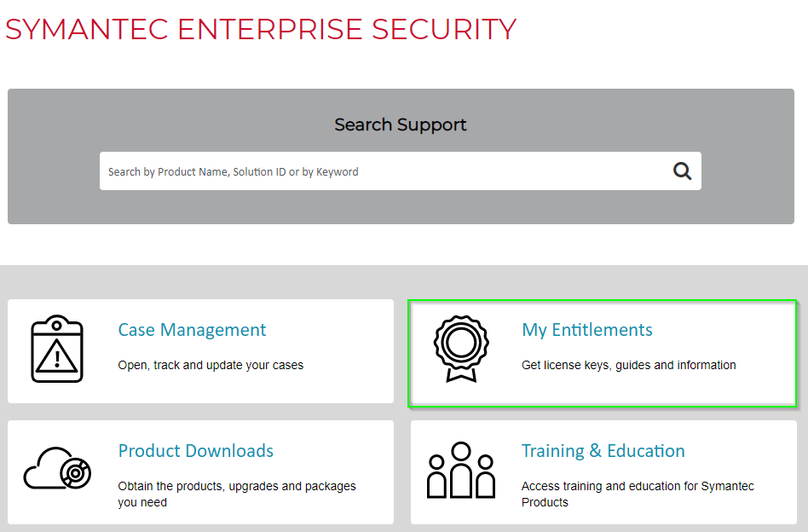Click the My Entitlements ribbon badge icon
The height and width of the screenshot is (532, 808).
click(x=461, y=349)
